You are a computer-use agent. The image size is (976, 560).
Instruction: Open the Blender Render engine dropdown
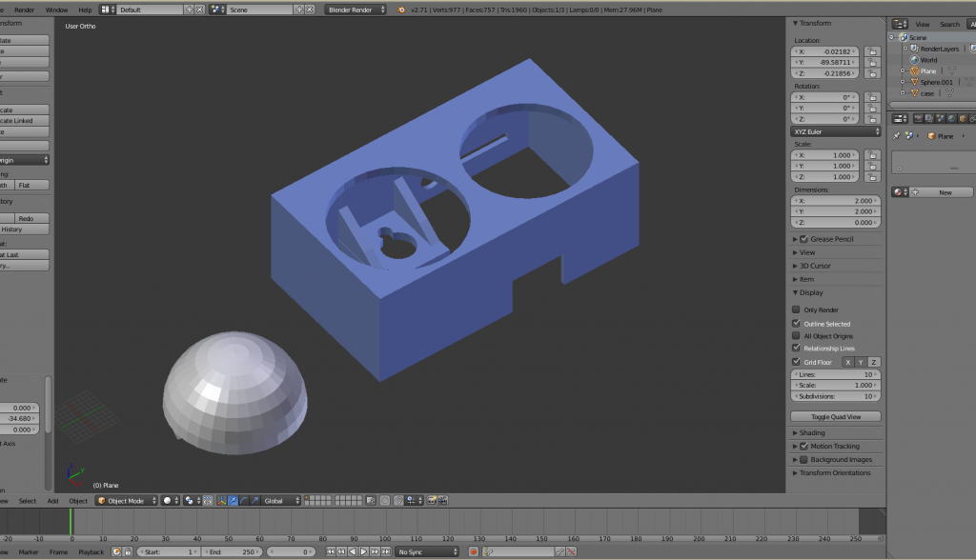tap(355, 10)
